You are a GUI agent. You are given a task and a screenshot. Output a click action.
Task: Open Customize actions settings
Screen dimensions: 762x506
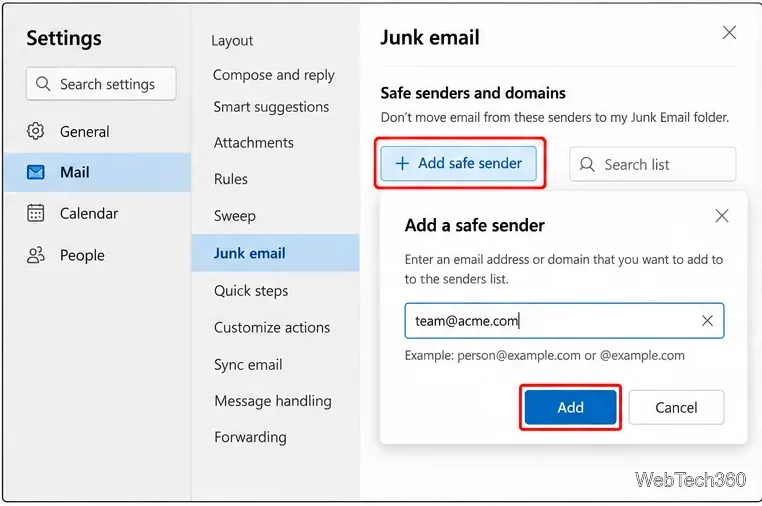(x=272, y=328)
